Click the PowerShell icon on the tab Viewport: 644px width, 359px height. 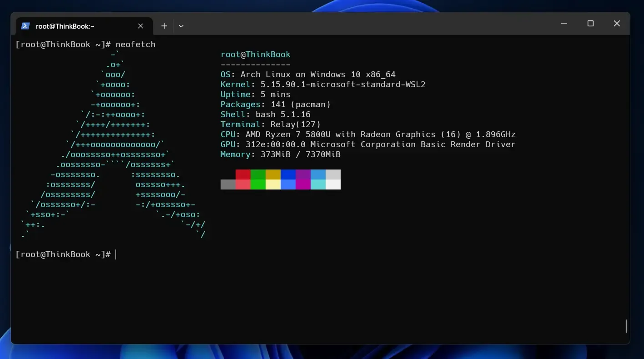(x=25, y=26)
